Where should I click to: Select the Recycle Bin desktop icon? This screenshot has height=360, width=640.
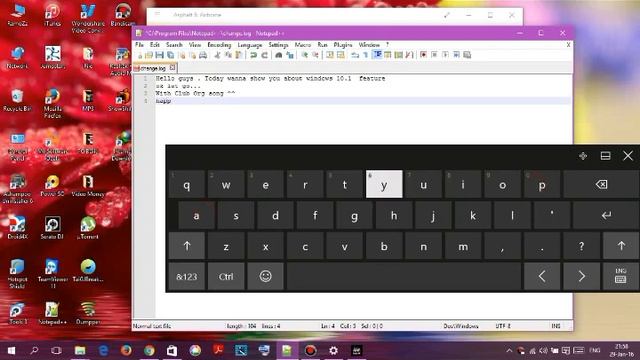pyautogui.click(x=17, y=100)
